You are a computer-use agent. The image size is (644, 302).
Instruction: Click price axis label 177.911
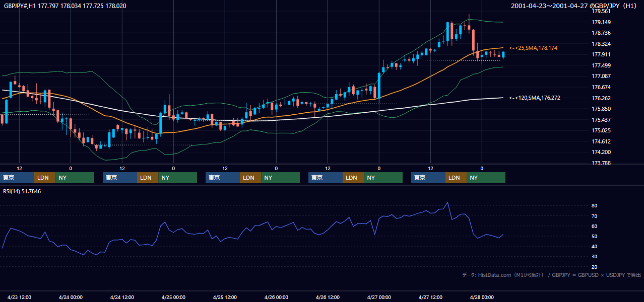pos(601,54)
